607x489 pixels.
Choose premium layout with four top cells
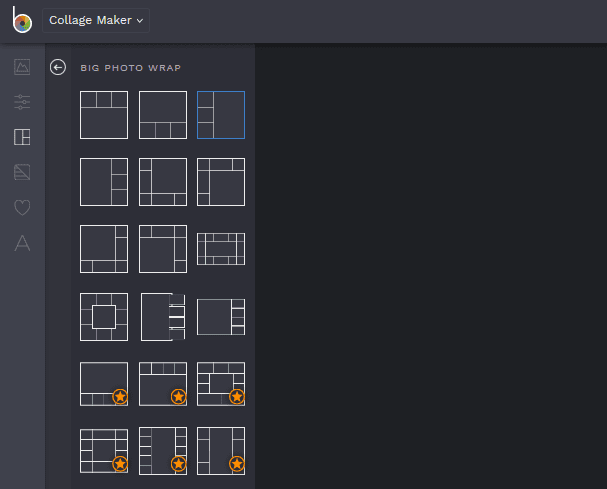pyautogui.click(x=163, y=384)
